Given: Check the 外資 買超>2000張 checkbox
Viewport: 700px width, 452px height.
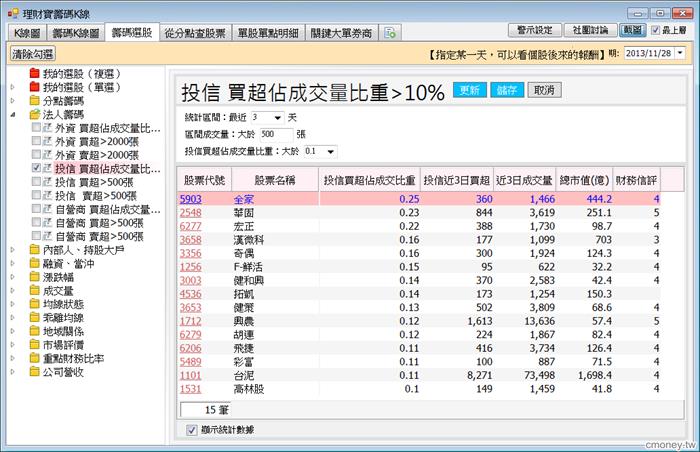Looking at the screenshot, I should 36,141.
